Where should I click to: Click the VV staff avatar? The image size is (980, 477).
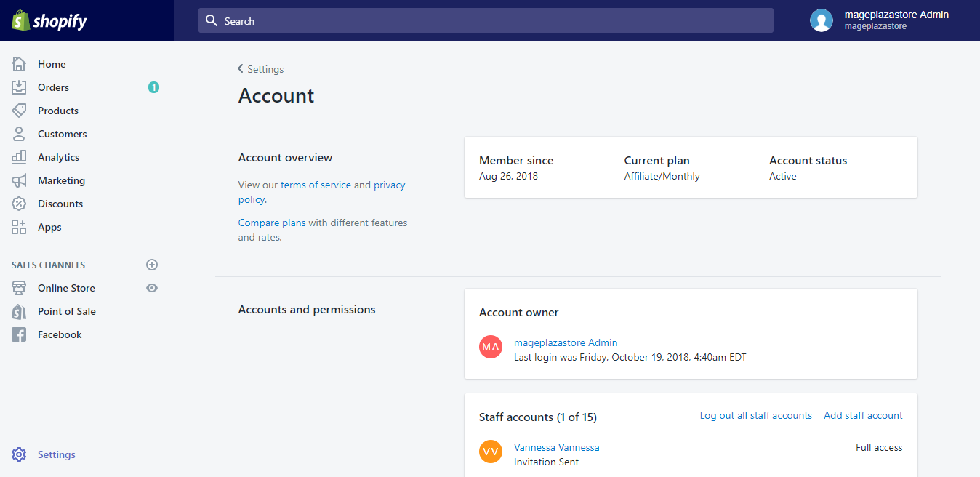click(x=491, y=452)
